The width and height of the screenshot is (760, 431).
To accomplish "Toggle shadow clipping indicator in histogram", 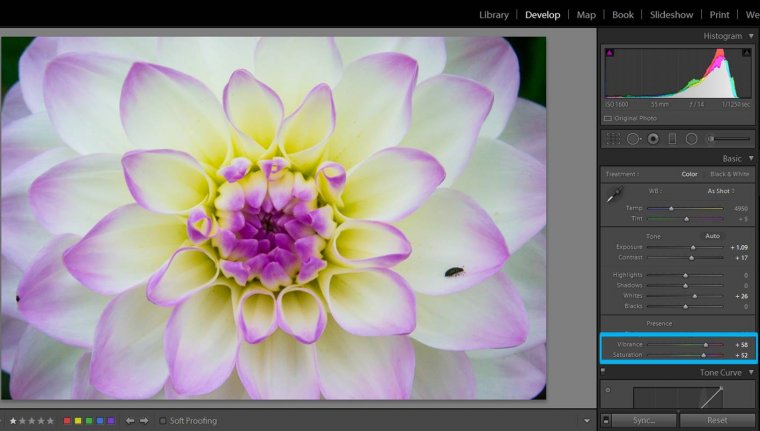I will 609,52.
